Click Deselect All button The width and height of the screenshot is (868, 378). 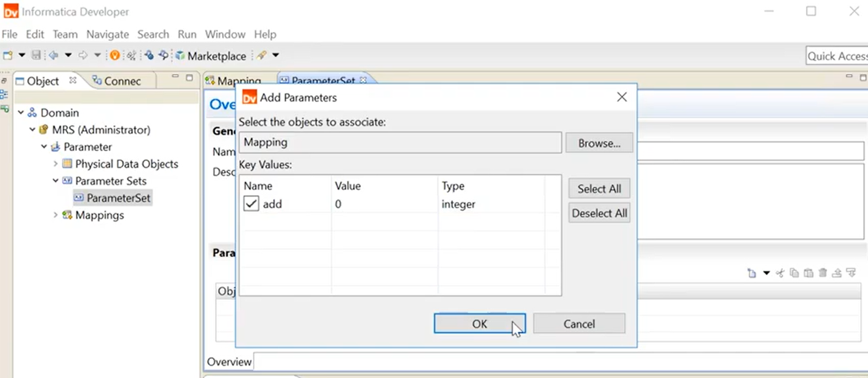(599, 213)
